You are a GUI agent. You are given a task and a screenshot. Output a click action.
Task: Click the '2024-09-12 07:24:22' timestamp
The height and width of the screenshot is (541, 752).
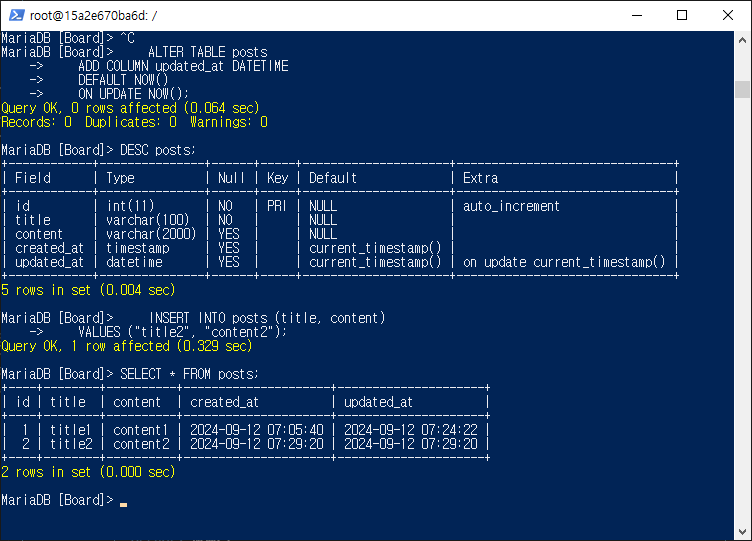pos(411,430)
